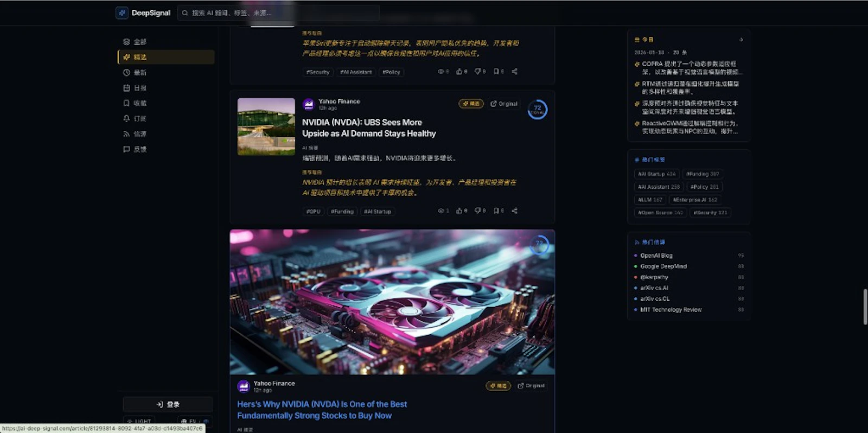The width and height of the screenshot is (868, 433).
Task: Select the #Funding 397 trending tag
Action: click(x=703, y=174)
